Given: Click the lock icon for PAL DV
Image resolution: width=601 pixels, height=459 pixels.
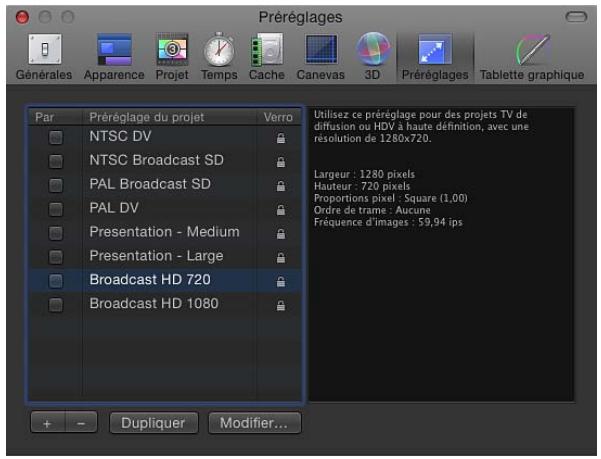Looking at the screenshot, I should tap(281, 210).
